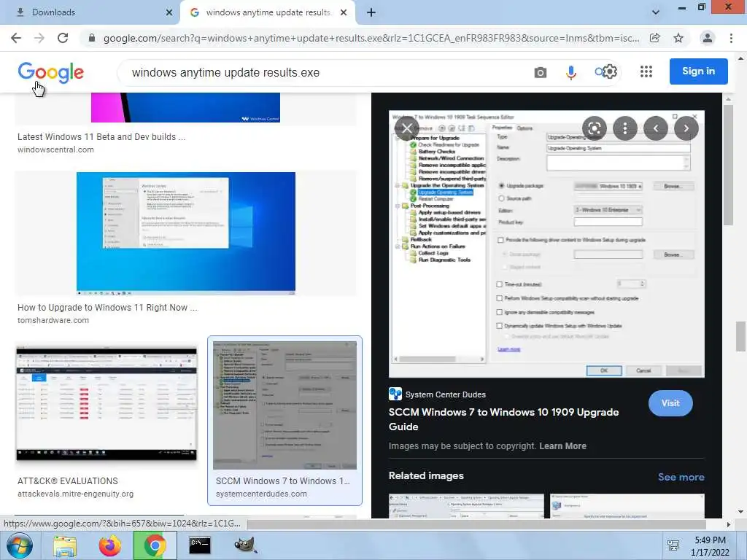Image resolution: width=747 pixels, height=560 pixels.
Task: Click systemcenterdudes.com source text
Action: [x=261, y=494]
